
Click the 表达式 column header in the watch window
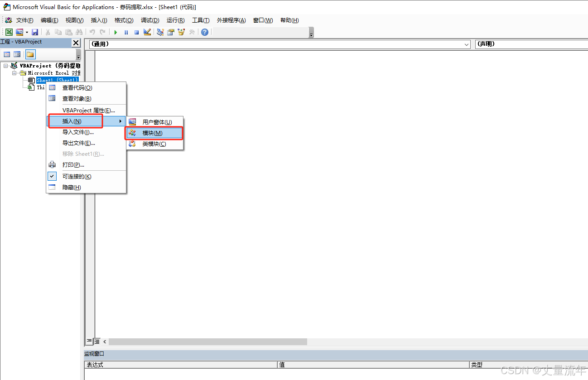[x=181, y=365]
